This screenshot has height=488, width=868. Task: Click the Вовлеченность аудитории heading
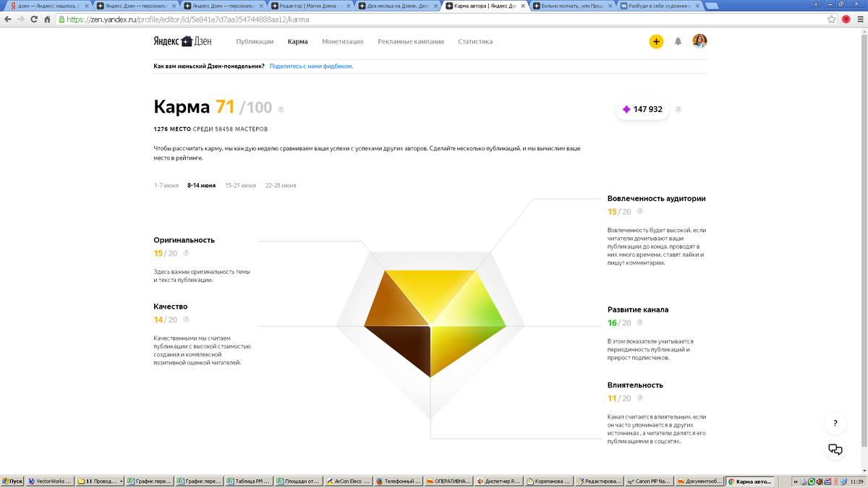657,198
